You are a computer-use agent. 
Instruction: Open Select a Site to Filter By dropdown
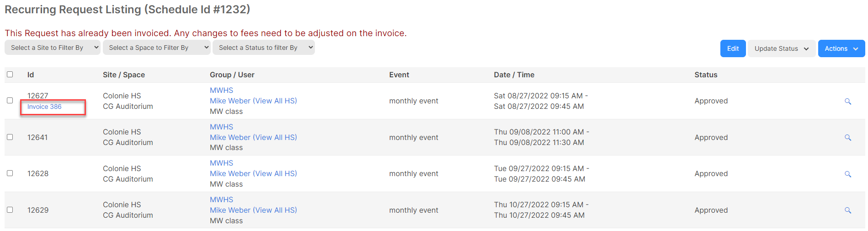point(53,48)
